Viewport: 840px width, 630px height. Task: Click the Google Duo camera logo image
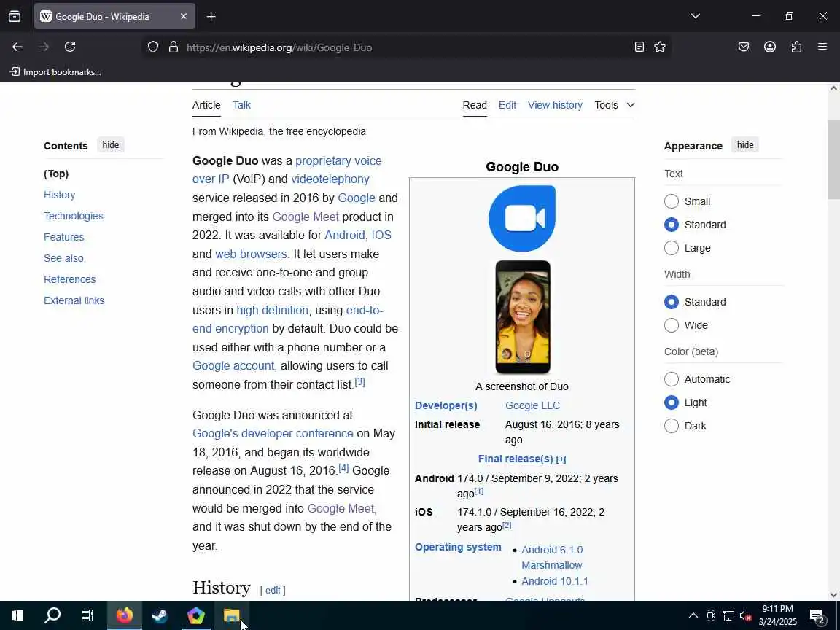[522, 219]
